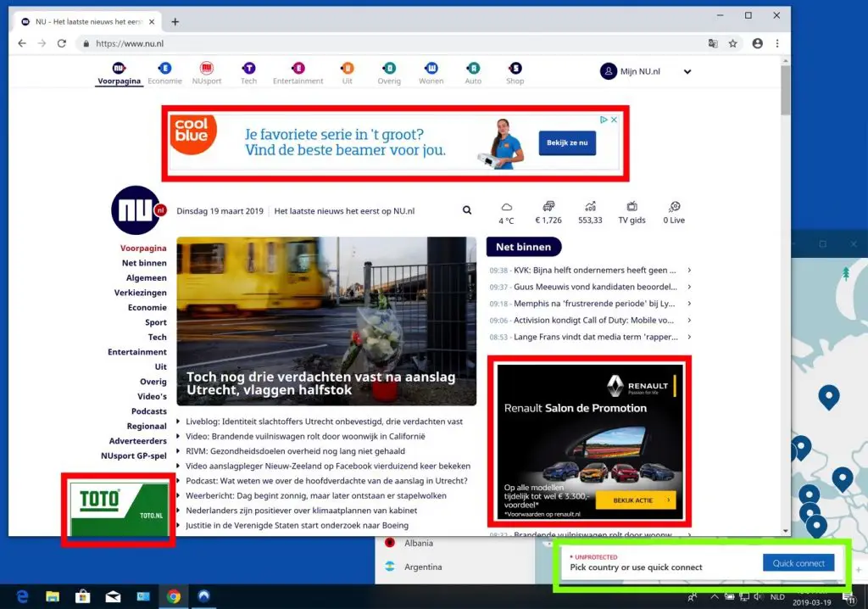Open fuel price widget € 1,726
Screen dimensions: 868x609
point(548,214)
